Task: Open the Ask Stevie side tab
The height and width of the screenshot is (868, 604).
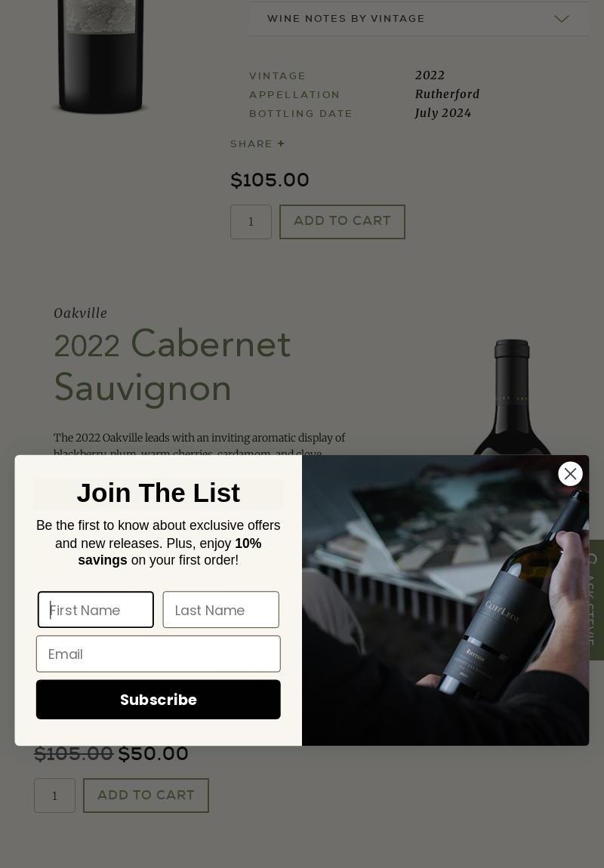Action: (596, 599)
